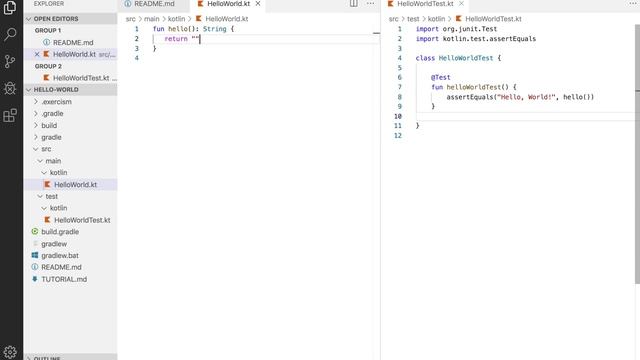Close HelloWorld.kt in Open Editors list
Viewport: 640px width, 360px height.
coord(37,54)
